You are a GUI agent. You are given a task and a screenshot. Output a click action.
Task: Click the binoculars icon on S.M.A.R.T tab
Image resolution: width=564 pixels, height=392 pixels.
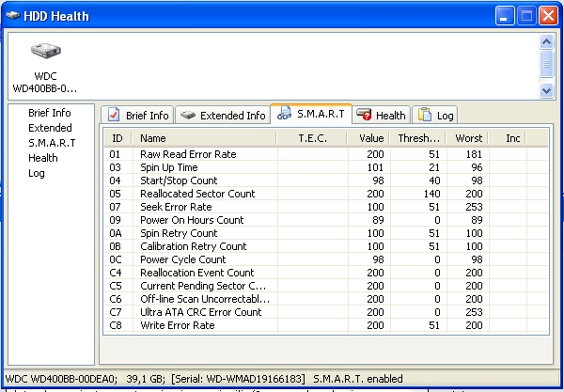coord(284,113)
